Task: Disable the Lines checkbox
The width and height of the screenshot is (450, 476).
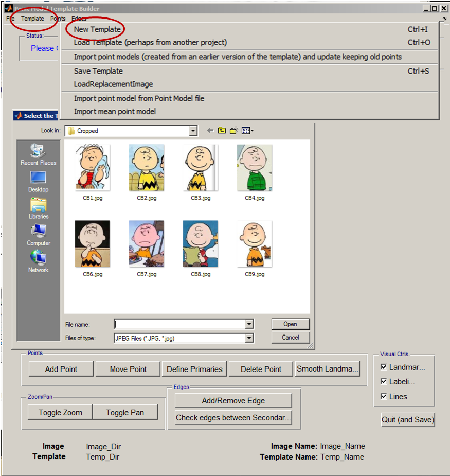Action: click(384, 396)
